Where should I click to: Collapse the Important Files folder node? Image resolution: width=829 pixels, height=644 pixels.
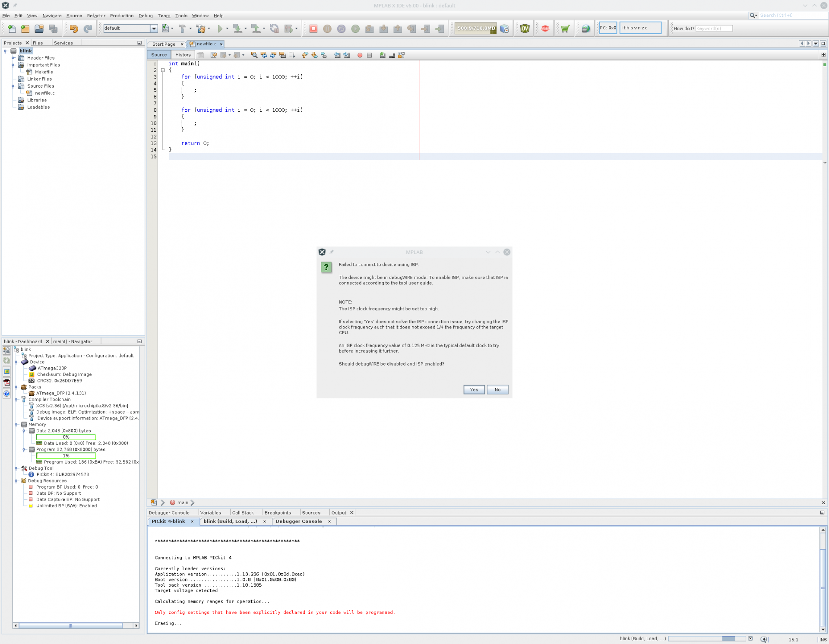(13, 65)
